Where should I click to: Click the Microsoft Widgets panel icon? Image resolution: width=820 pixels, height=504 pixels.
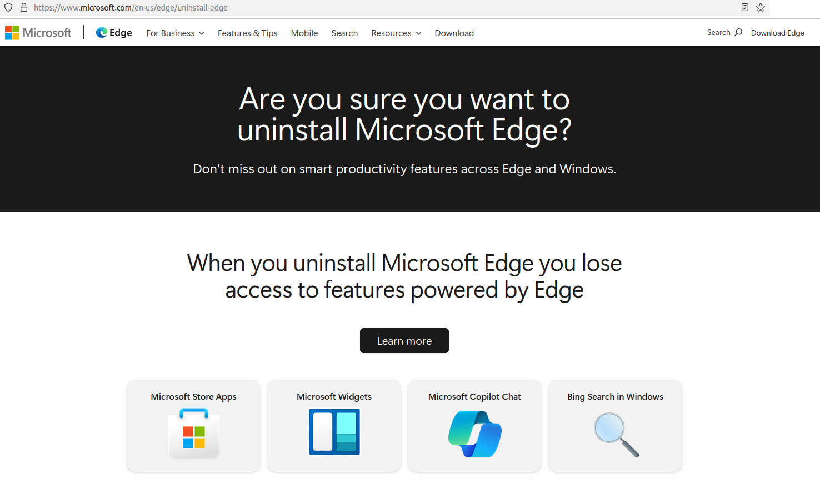[334, 432]
